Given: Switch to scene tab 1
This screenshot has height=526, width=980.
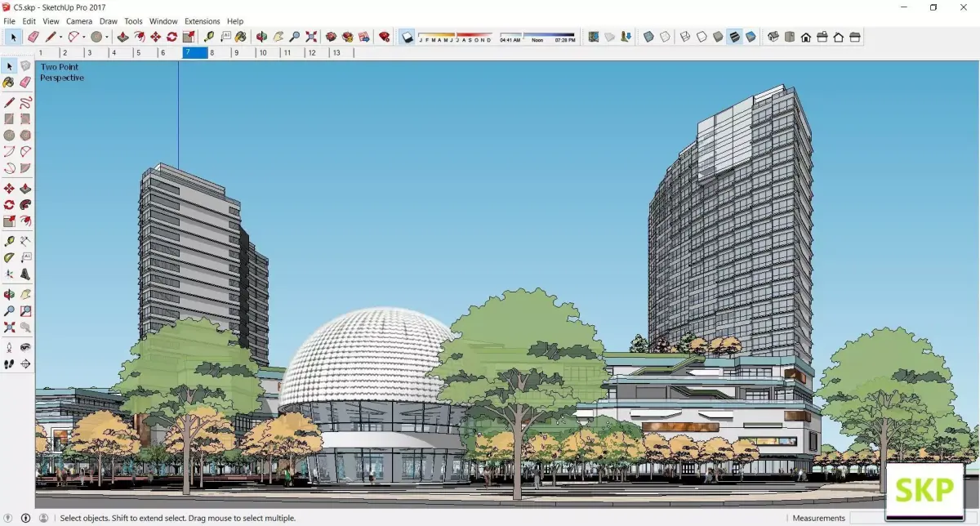Looking at the screenshot, I should coord(48,52).
